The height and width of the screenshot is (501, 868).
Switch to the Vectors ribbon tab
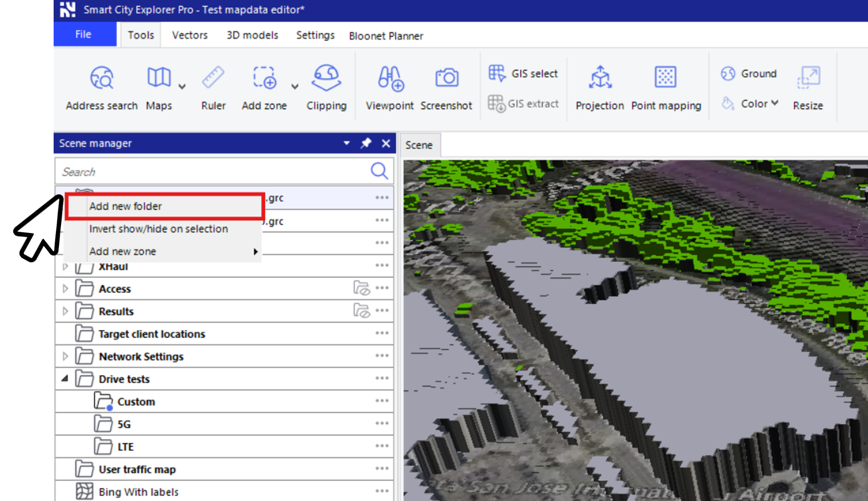coord(190,35)
